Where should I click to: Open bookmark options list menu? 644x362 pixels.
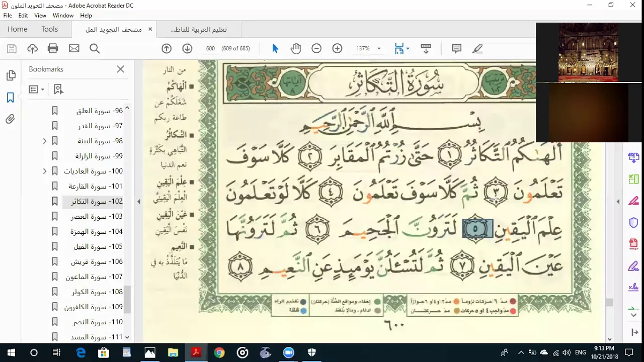37,89
